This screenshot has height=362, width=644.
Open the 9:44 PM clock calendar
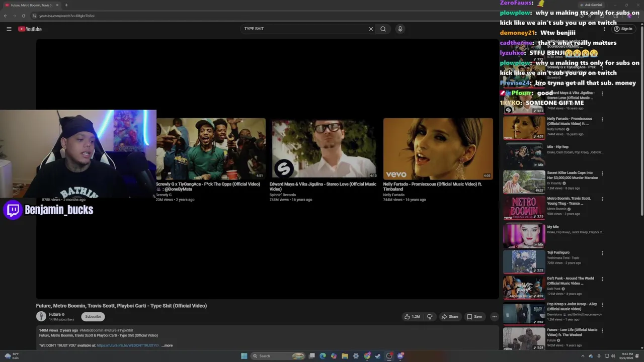pos(627,356)
